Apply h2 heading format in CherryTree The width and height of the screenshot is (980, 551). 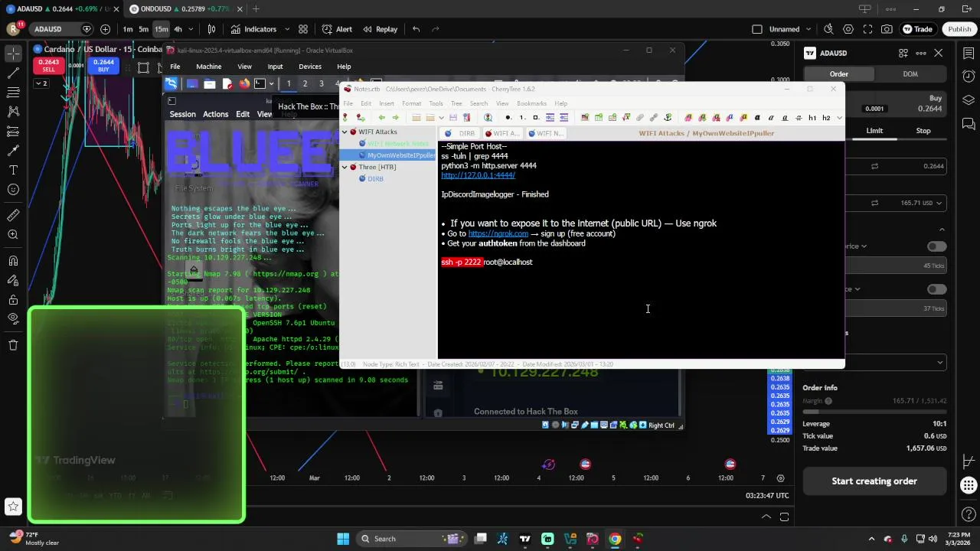[826, 117]
